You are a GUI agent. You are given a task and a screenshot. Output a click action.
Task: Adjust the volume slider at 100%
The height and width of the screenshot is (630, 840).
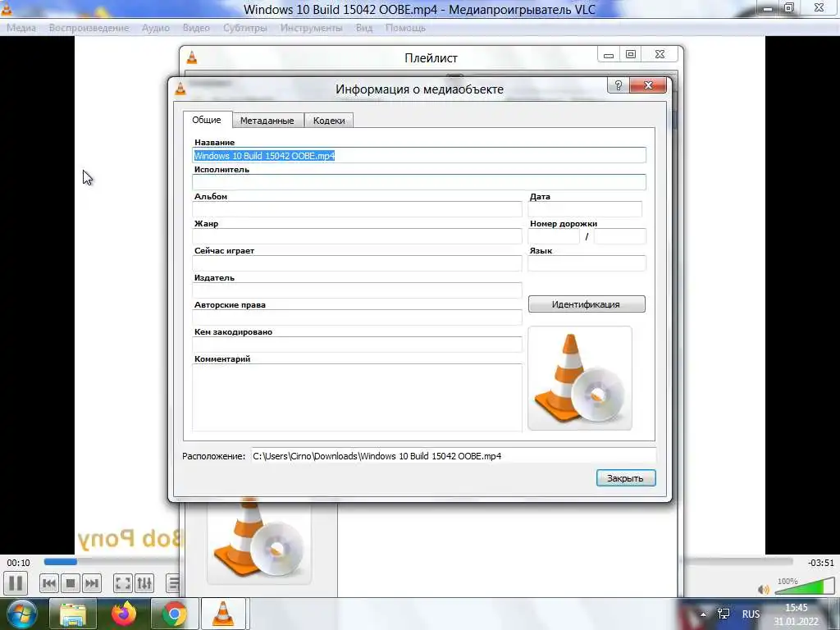tap(805, 586)
